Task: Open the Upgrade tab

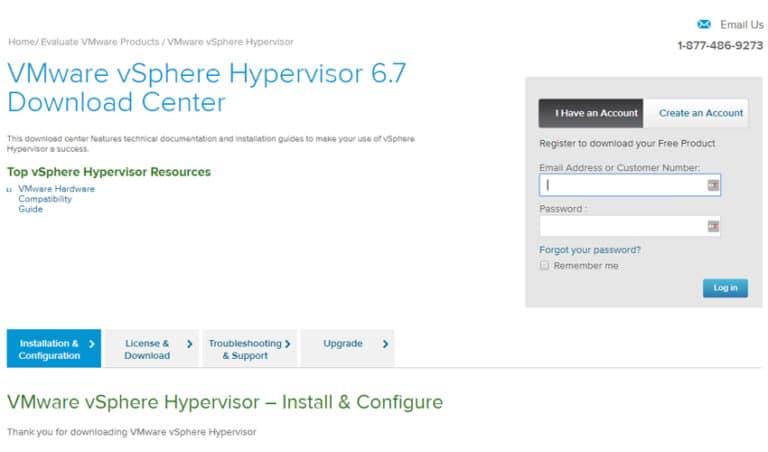Action: pos(348,349)
